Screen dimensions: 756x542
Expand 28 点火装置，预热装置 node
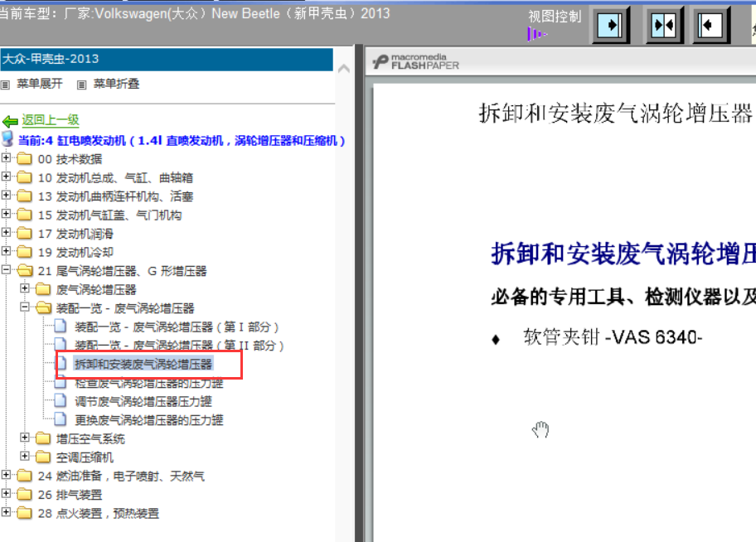[x=6, y=512]
